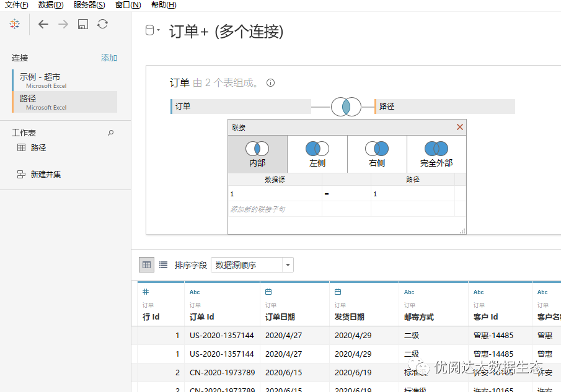Search worksheets with the magnifier icon
The width and height of the screenshot is (561, 392).
(111, 133)
